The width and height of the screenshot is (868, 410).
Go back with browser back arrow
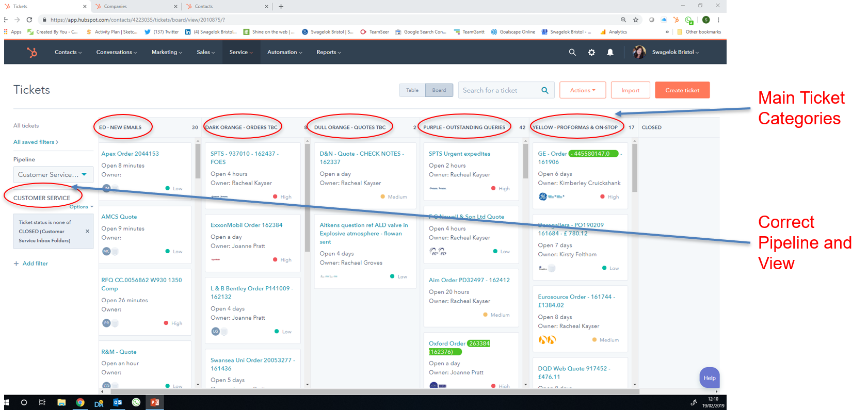pyautogui.click(x=6, y=20)
